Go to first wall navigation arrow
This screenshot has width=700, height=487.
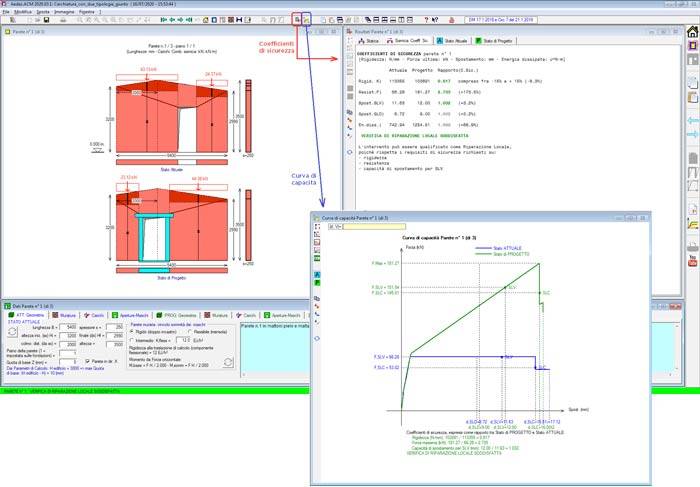[x=163, y=20]
